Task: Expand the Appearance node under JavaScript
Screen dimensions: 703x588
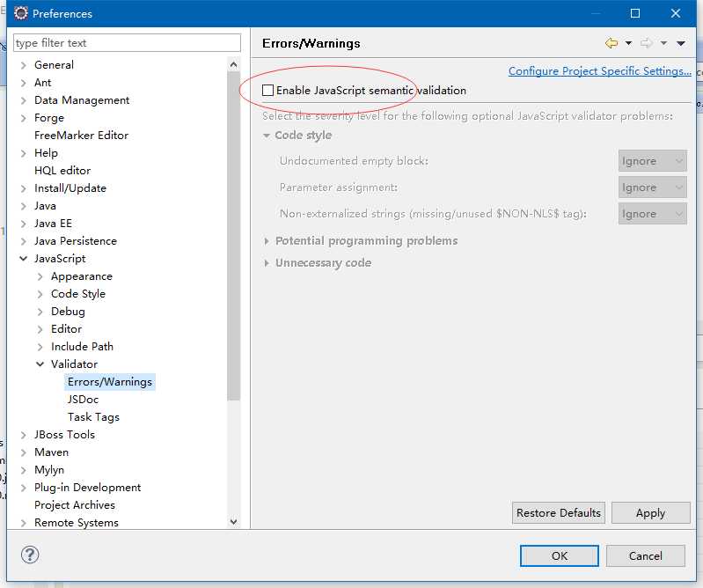Action: point(40,276)
